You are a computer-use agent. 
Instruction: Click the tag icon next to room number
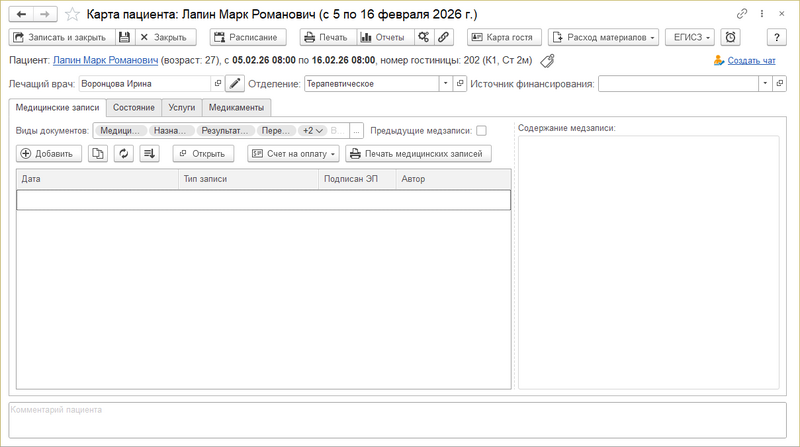547,61
